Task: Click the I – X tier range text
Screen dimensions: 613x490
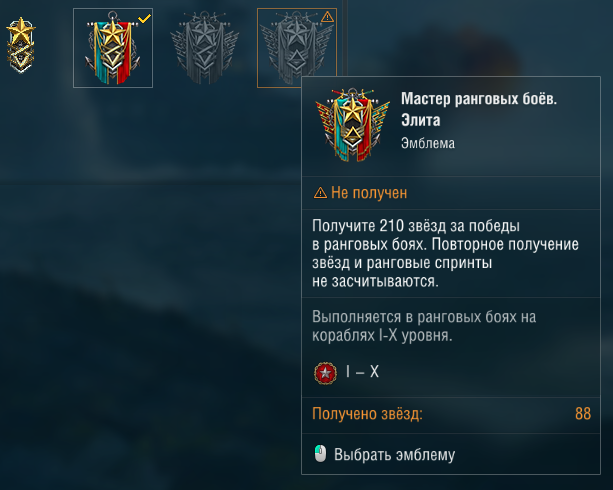Action: (362, 372)
